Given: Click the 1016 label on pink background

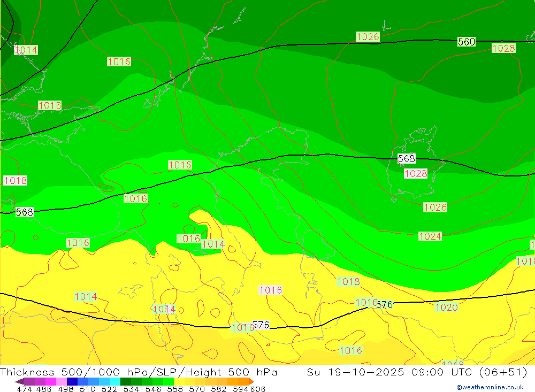Looking at the screenshot, I should (x=271, y=290).
